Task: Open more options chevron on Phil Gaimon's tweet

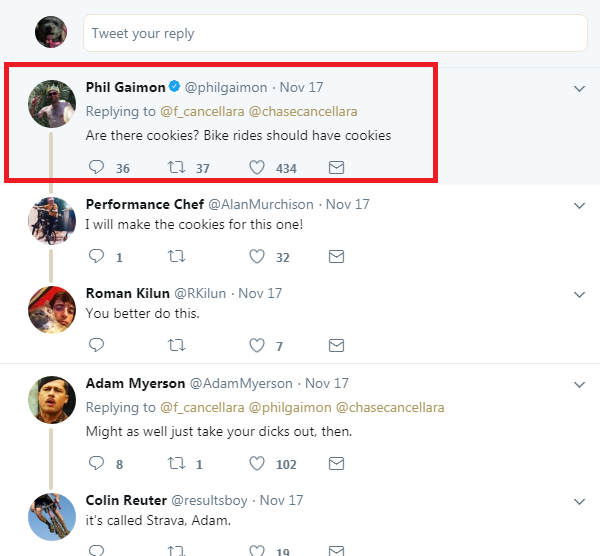Action: pos(579,89)
